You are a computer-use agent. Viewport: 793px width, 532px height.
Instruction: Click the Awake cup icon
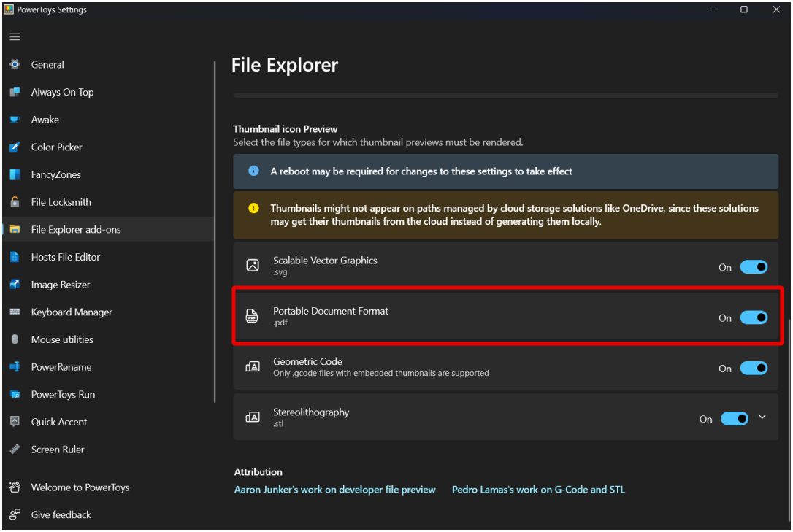[x=15, y=120]
